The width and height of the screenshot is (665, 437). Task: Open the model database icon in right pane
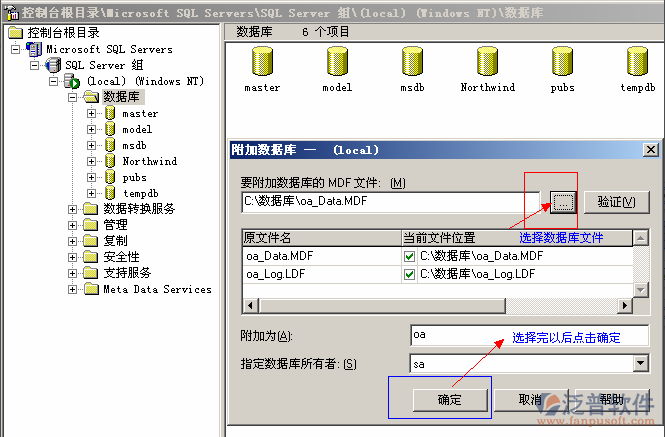337,61
